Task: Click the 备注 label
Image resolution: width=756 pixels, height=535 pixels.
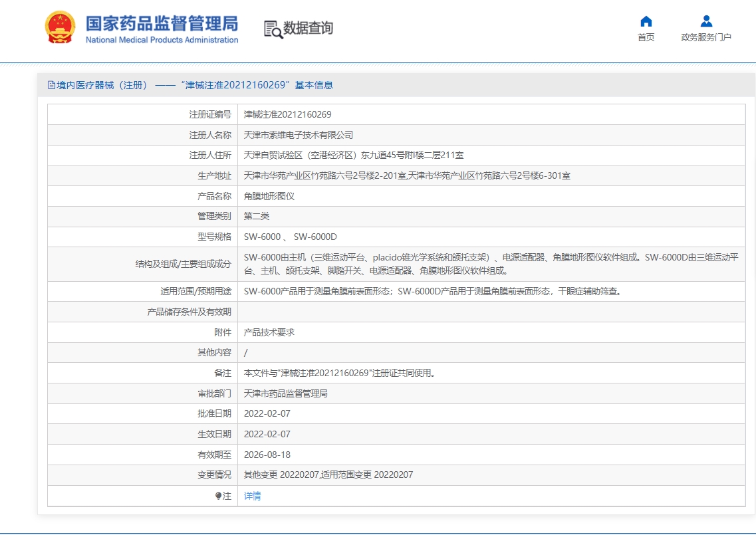Action: pos(223,373)
